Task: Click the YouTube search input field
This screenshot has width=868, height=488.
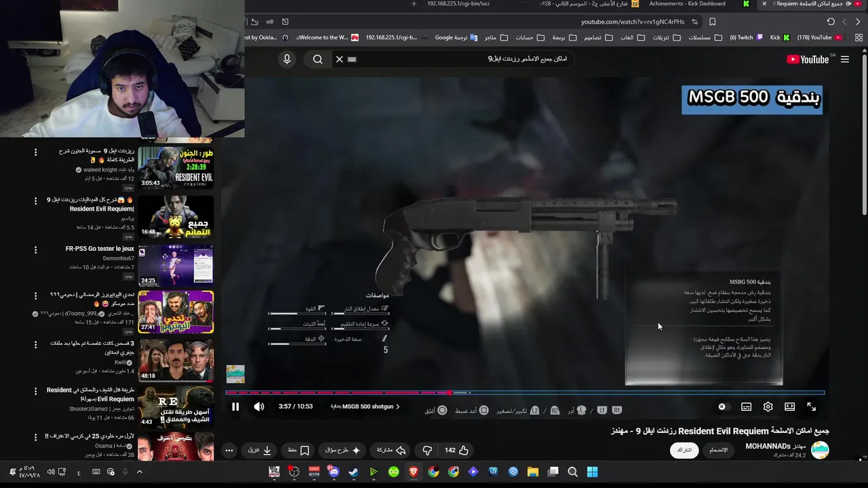Action: click(461, 59)
